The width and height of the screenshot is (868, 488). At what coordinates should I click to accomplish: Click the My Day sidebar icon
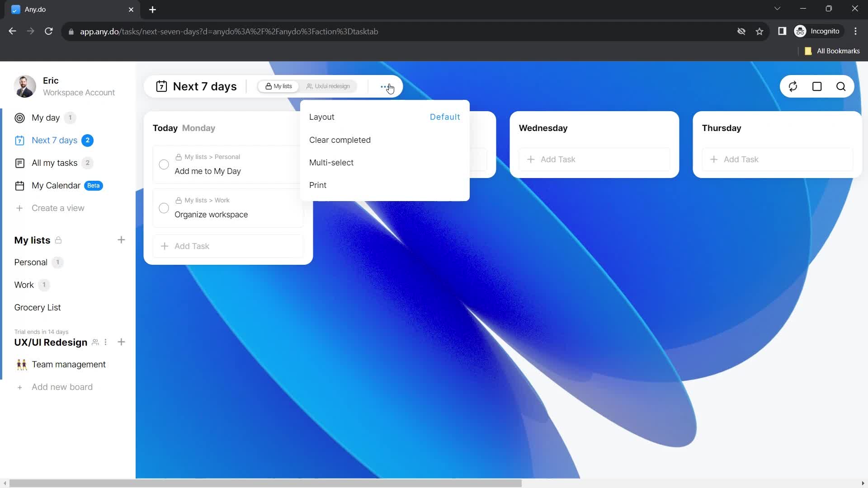click(x=20, y=117)
